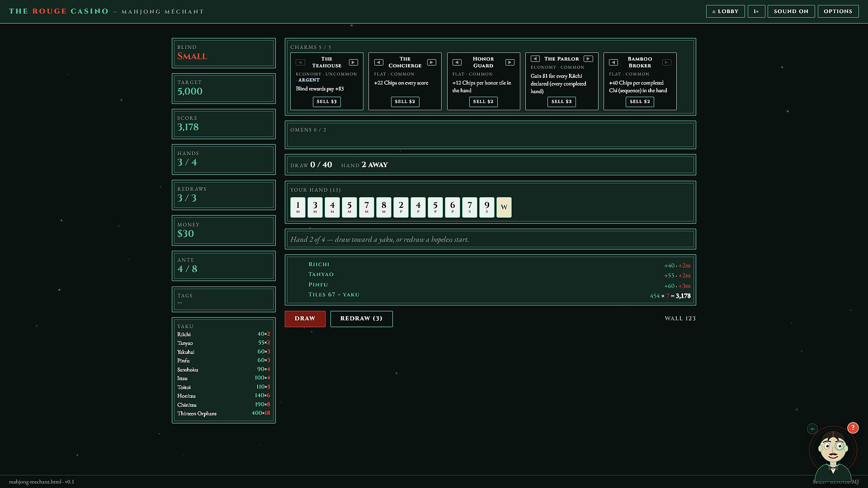
Task: Click the Tanyao row in Yaku list
Action: 223,343
